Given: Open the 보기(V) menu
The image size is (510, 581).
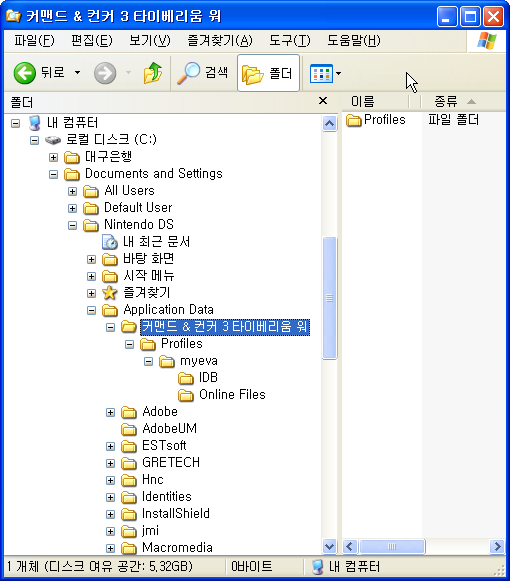Looking at the screenshot, I should 150,40.
